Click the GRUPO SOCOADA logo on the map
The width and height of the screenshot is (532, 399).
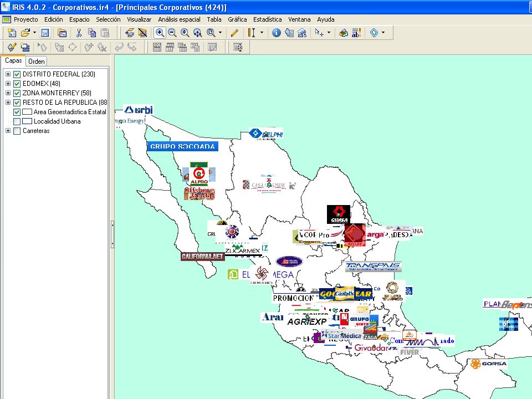(x=182, y=146)
